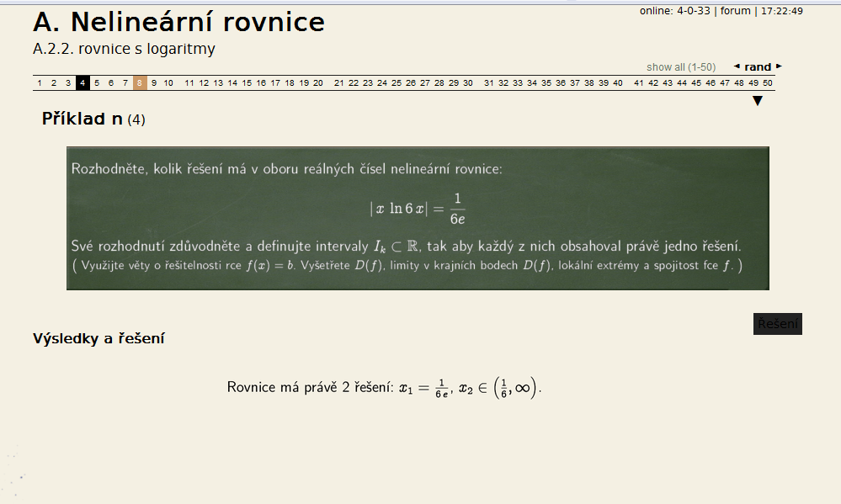The width and height of the screenshot is (841, 504).
Task: Go to example number 48
Action: click(739, 82)
